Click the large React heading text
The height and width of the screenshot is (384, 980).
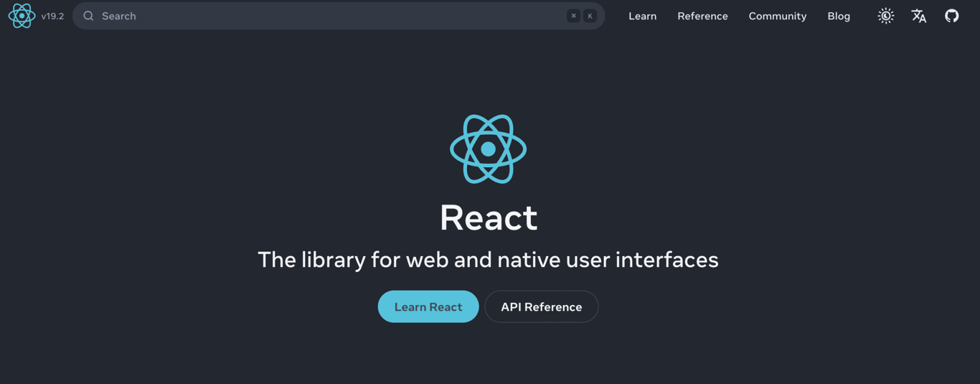click(489, 217)
